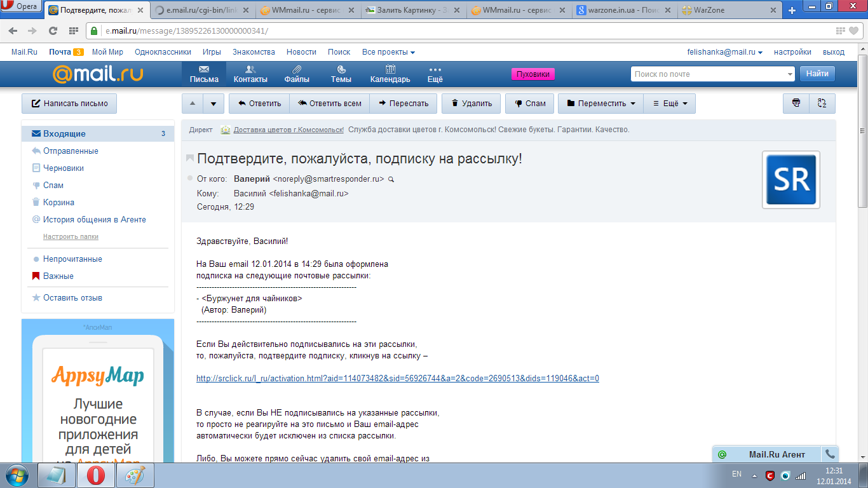Open Windows Start button
Screen dimensions: 868x488
click(x=18, y=475)
